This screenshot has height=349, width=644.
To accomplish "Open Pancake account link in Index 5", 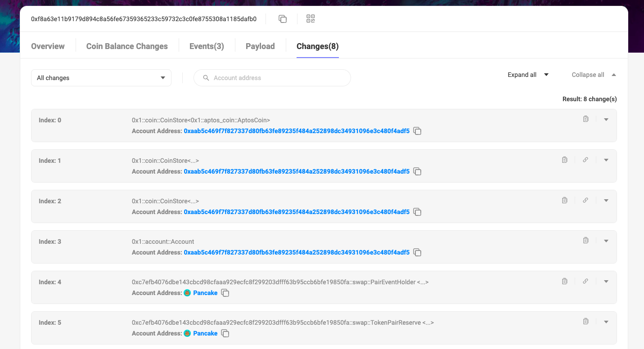I will coord(205,333).
